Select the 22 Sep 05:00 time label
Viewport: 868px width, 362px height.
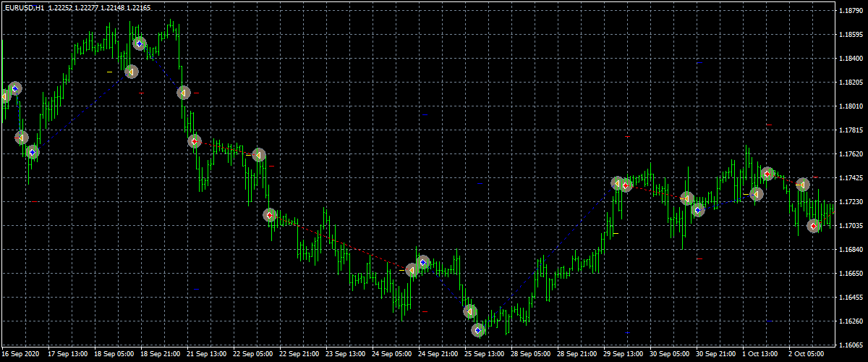pos(252,355)
